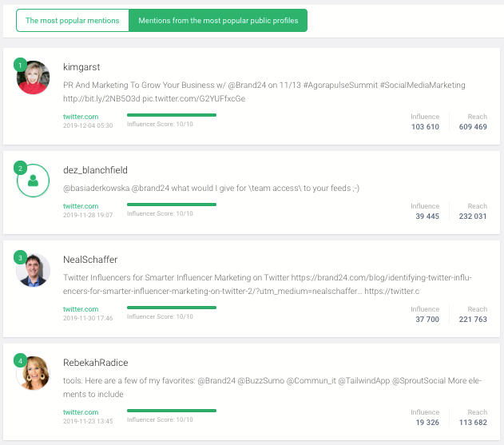The image size is (504, 445).
Task: Open the dez_blanchfield username link
Action: [95, 169]
